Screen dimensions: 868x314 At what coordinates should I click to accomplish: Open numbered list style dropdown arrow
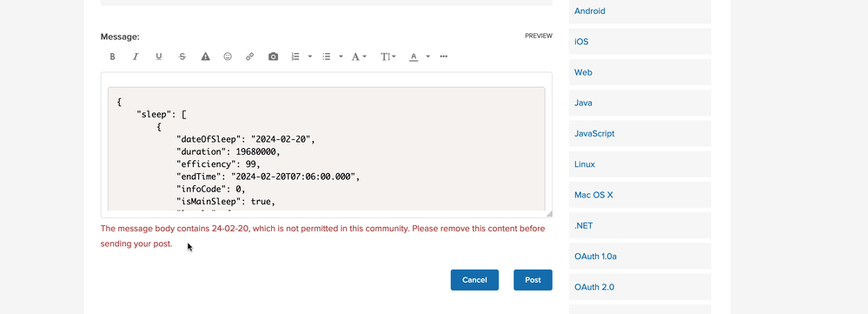pos(310,57)
